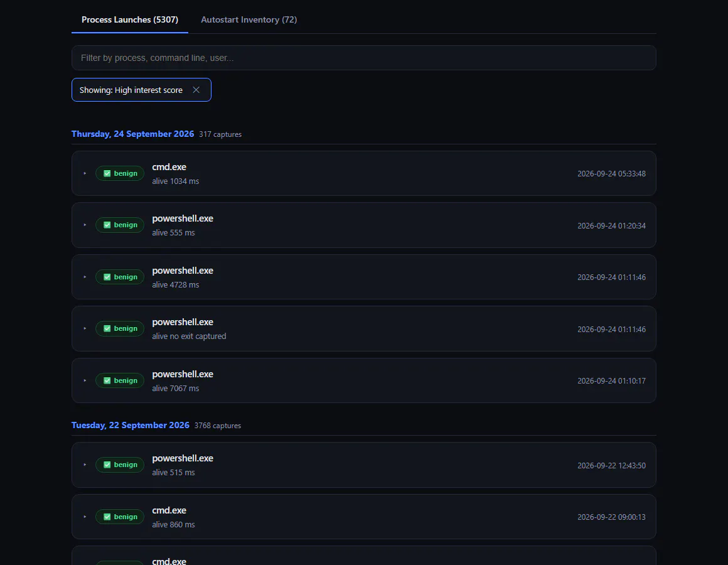The width and height of the screenshot is (728, 565).
Task: Click the 'alive 7067 ms' text
Action: point(176,388)
